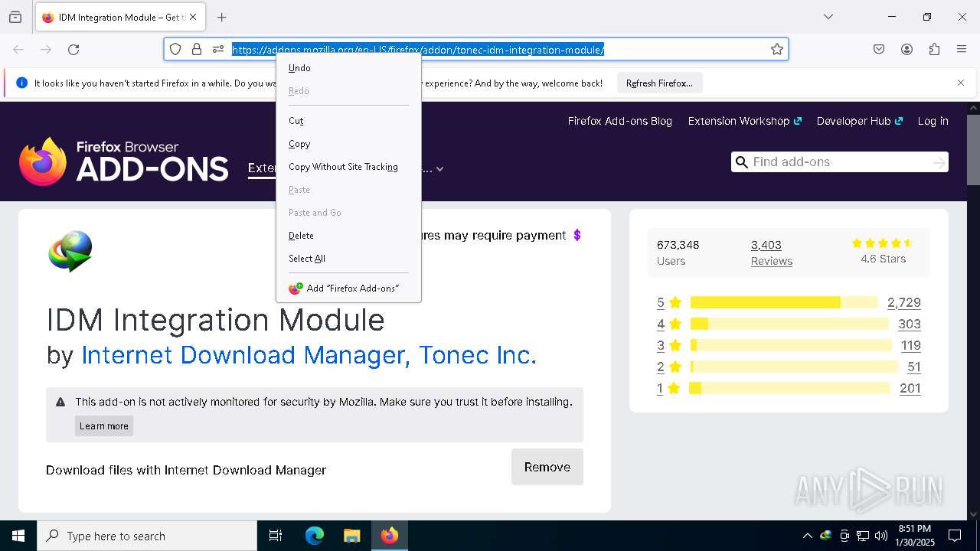Screen dimensions: 980x551
Task: Open the Windows Start menu
Action: (x=18, y=536)
